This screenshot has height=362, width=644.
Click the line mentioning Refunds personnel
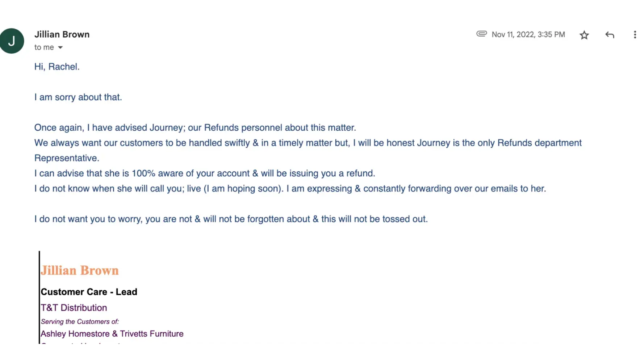tap(195, 127)
